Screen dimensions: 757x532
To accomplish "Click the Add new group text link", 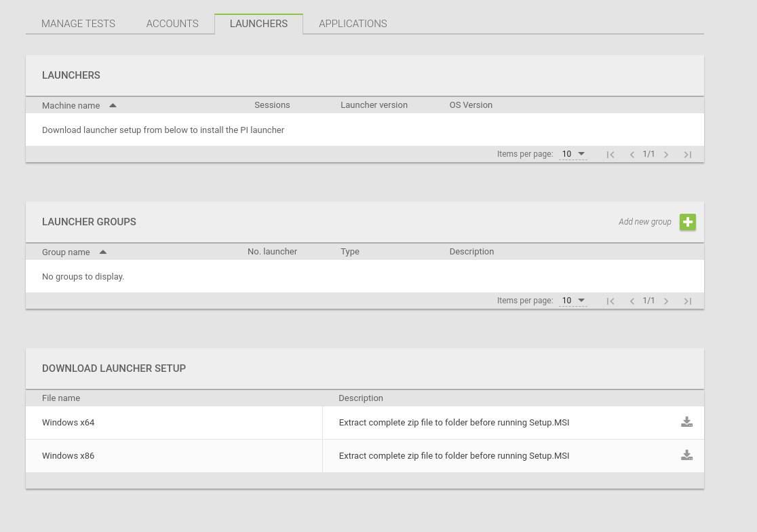I will (x=644, y=222).
